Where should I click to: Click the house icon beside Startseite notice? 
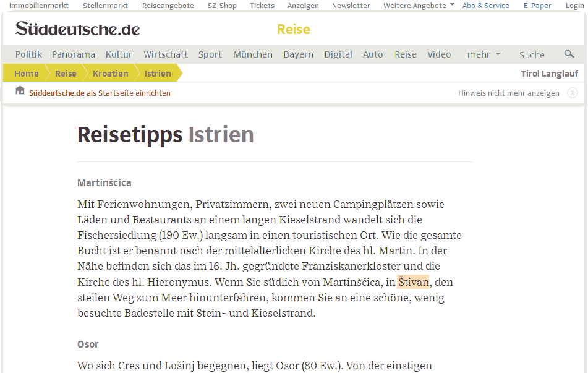[x=20, y=90]
